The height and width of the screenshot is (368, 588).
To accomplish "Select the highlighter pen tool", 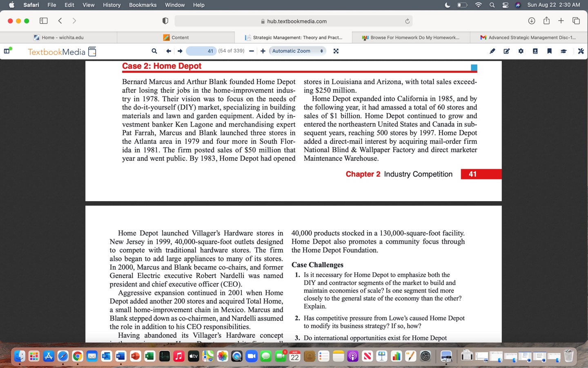I will click(492, 51).
